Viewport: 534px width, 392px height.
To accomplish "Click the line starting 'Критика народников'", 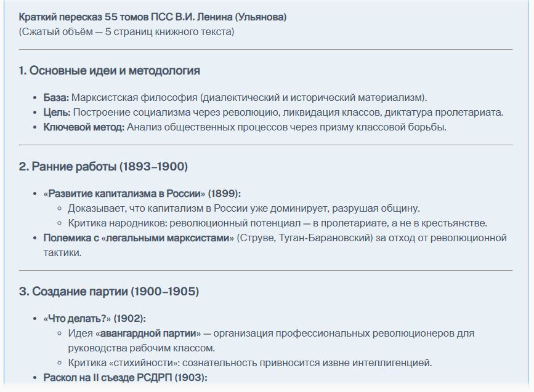I will [x=278, y=223].
